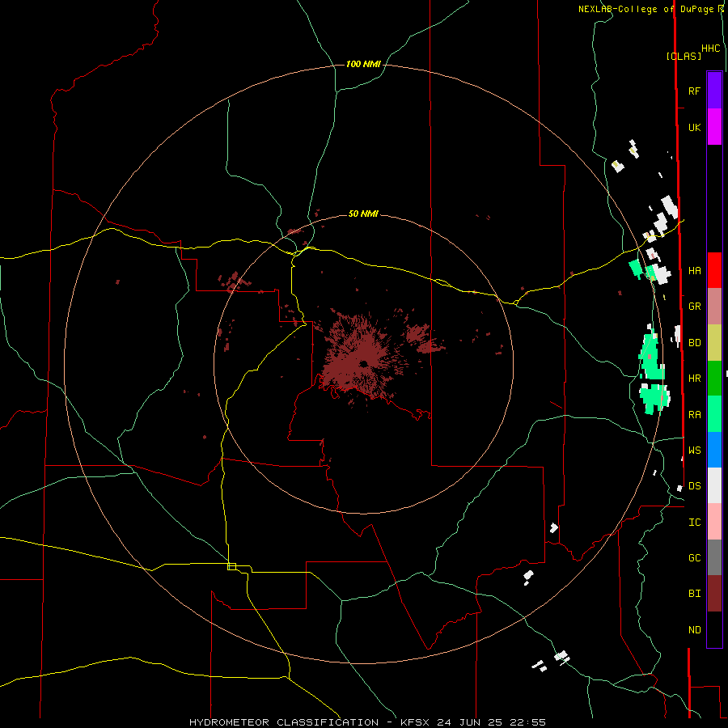Click the 'KFSX' radar site identifier
This screenshot has width=728, height=728.
415,722
